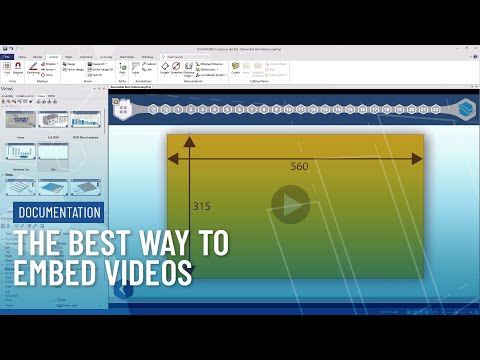Add a Label annotation
Viewport: 480px width, 360px height.
(x=135, y=68)
